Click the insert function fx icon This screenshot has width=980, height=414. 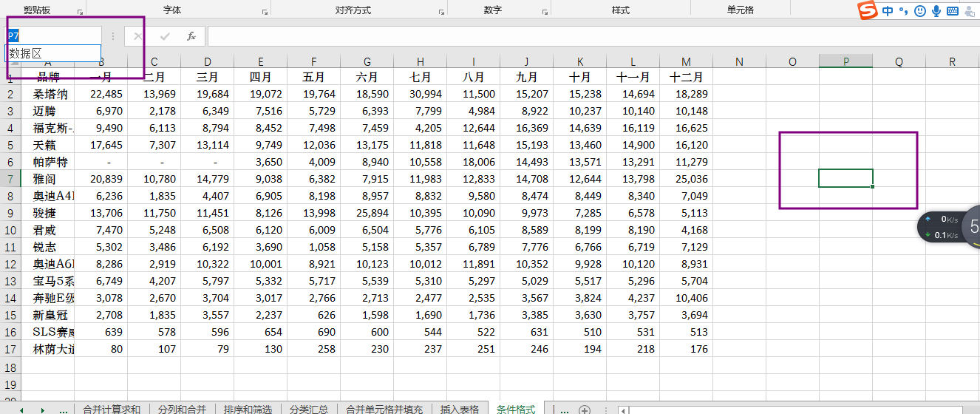pyautogui.click(x=191, y=35)
